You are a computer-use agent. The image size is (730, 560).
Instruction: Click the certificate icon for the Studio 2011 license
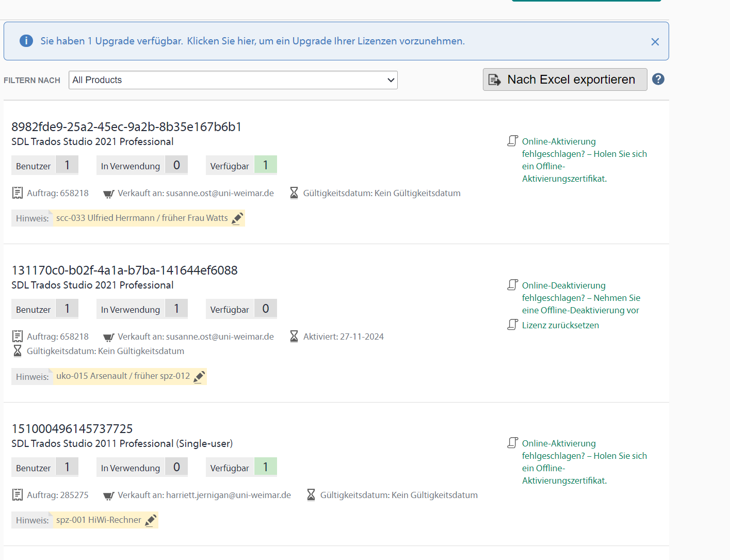click(x=513, y=443)
